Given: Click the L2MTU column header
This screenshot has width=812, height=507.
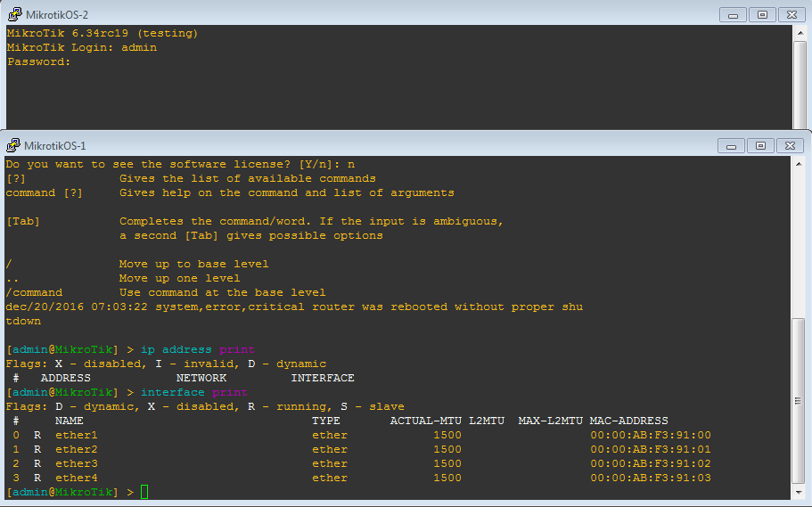Looking at the screenshot, I should pos(487,421).
